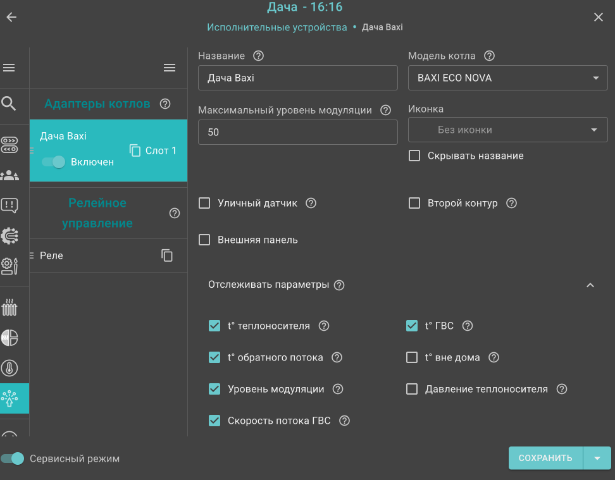
Task: Click the Сохранить button
Action: (x=545, y=458)
